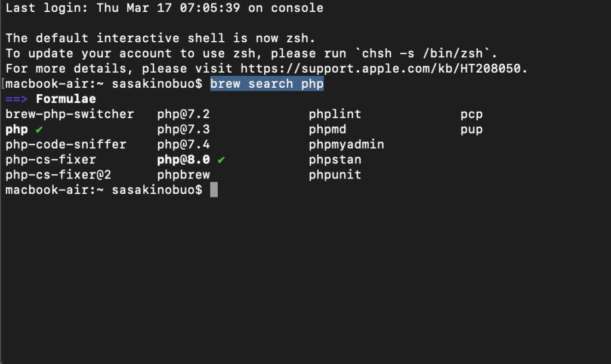Select the php-code-sniffer formula

(x=66, y=144)
